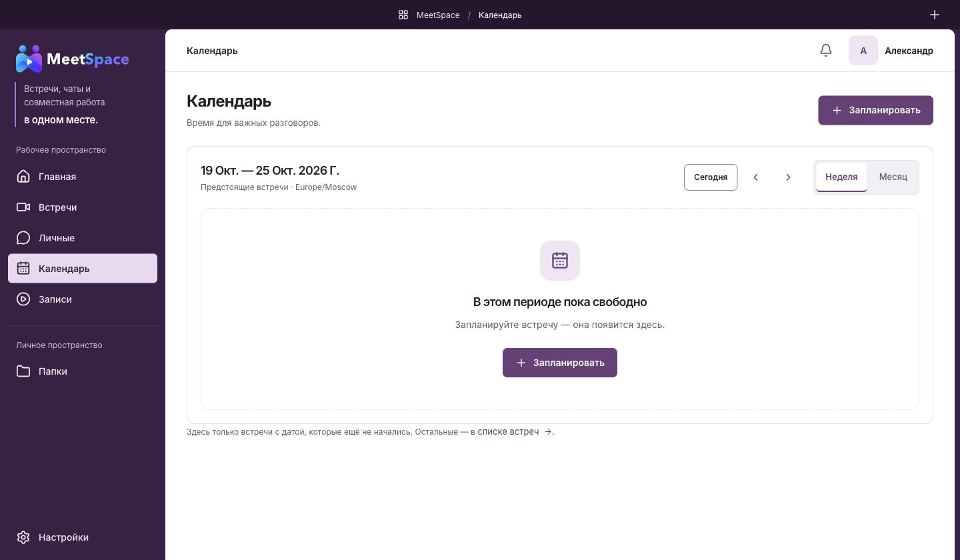The width and height of the screenshot is (960, 560).
Task: Open Личные in the sidebar
Action: [x=83, y=238]
